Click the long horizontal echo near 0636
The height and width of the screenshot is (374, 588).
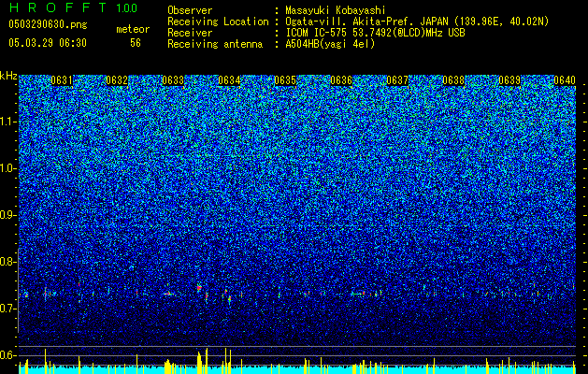[358, 295]
